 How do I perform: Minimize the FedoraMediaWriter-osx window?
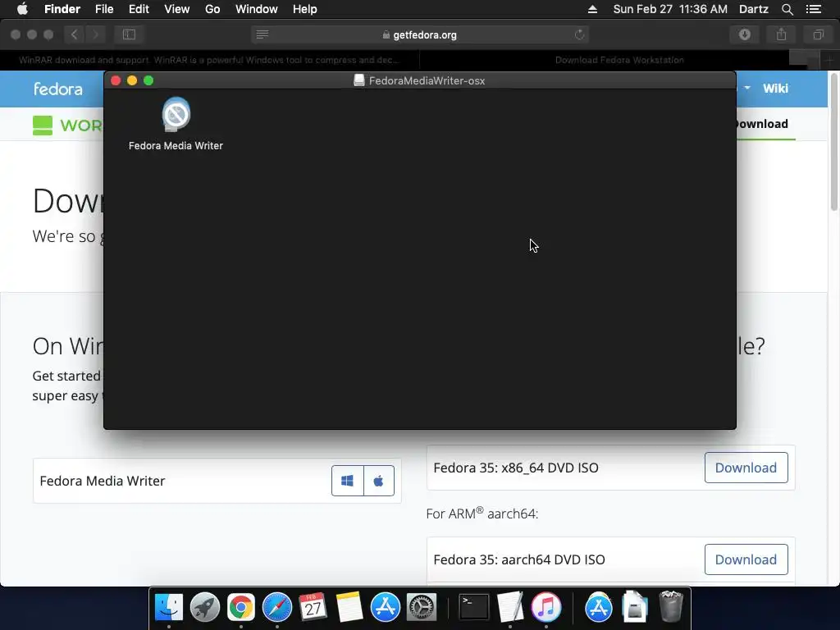tap(132, 80)
